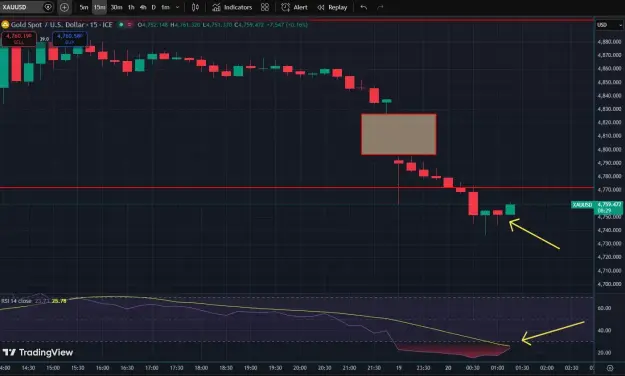Screen dimensions: 625x376
Task: Select the 1m interval button before the arrow
Action: pyautogui.click(x=165, y=7)
